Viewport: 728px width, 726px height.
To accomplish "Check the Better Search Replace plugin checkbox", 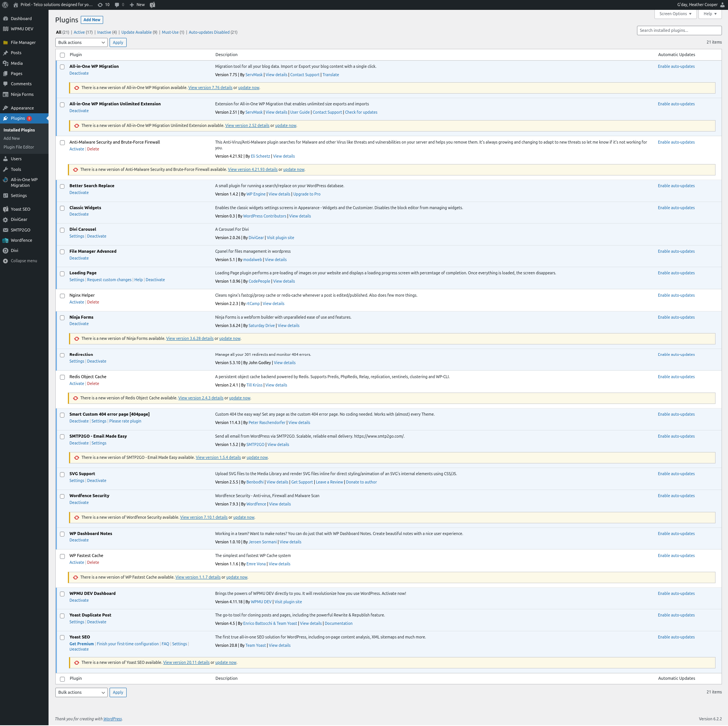I will tap(62, 186).
